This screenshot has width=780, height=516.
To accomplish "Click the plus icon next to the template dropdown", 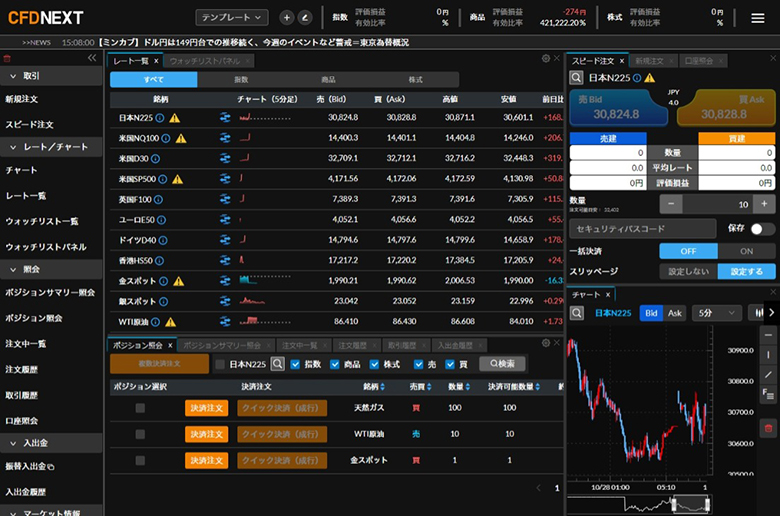I will (287, 18).
